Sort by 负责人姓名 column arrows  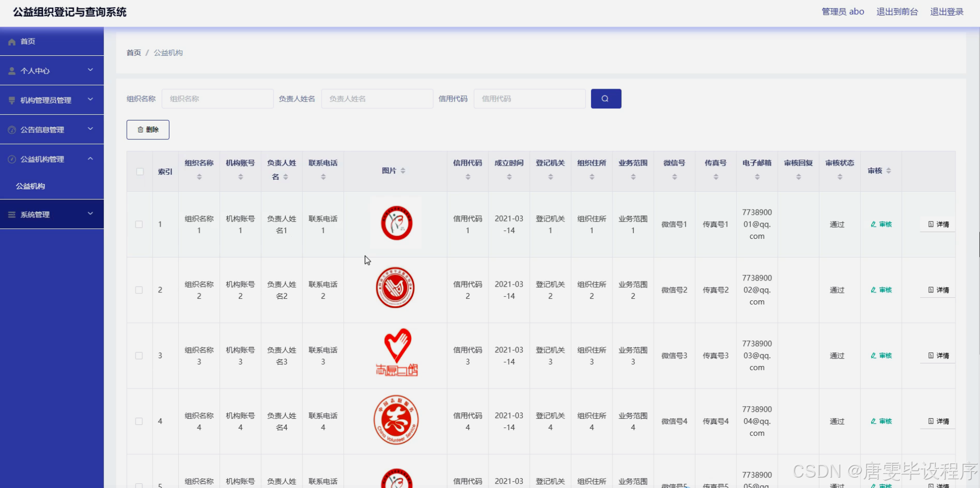[x=286, y=177]
